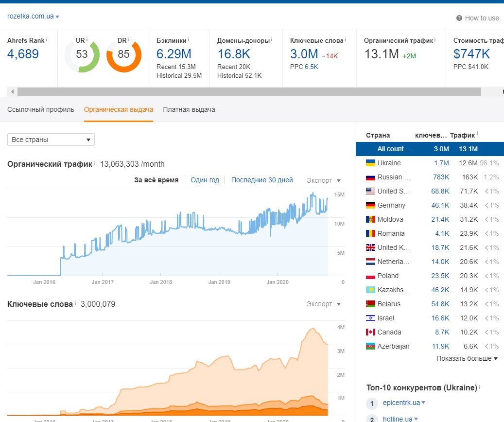504x422 pixels.
Task: Open Belarus 54.8K keywords link
Action: point(440,304)
